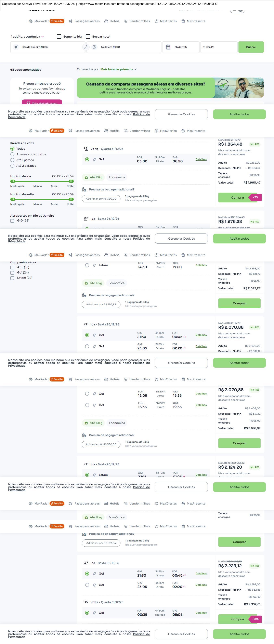Tick the Buscar hotel checkbox
Viewport: 274px width, 644px height.
[88, 37]
